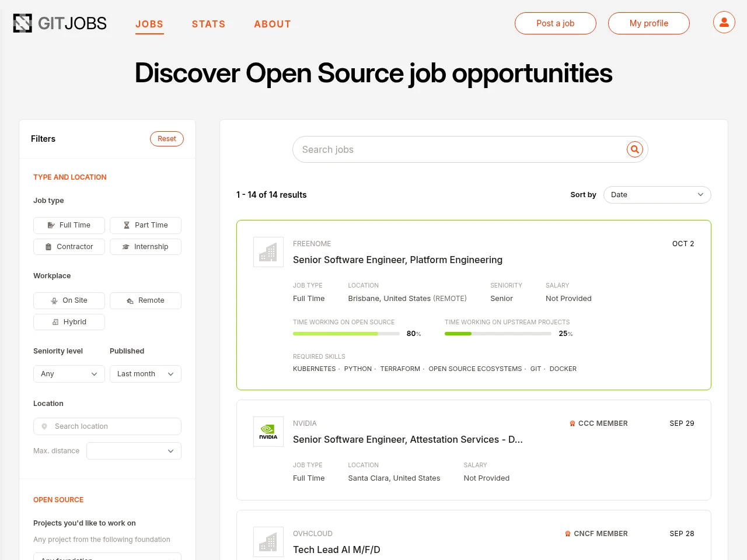Screen dimensions: 747x560
Task: Open the ABOUT navigation tab
Action: [x=273, y=24]
